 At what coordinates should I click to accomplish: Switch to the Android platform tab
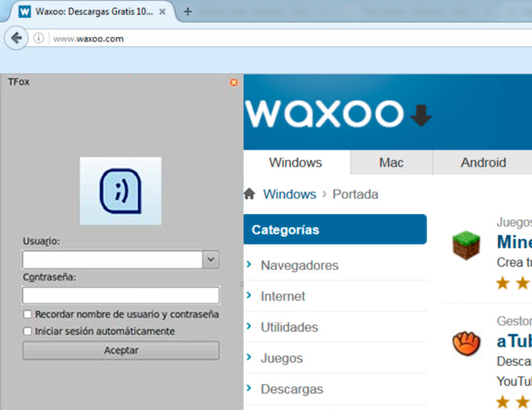tap(483, 163)
